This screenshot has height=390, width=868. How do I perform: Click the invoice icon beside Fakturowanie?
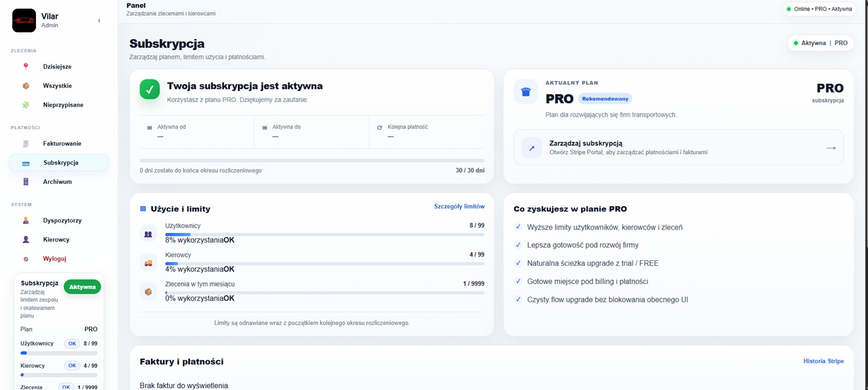click(26, 143)
